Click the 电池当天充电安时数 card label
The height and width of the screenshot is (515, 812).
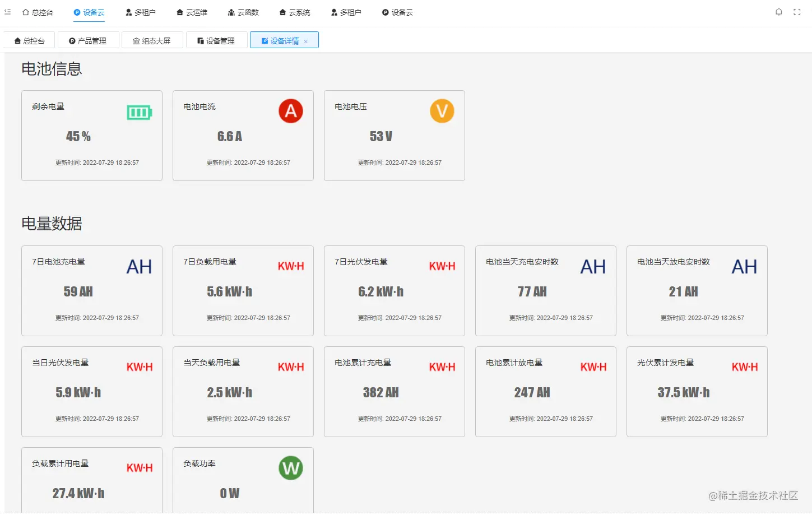(522, 262)
